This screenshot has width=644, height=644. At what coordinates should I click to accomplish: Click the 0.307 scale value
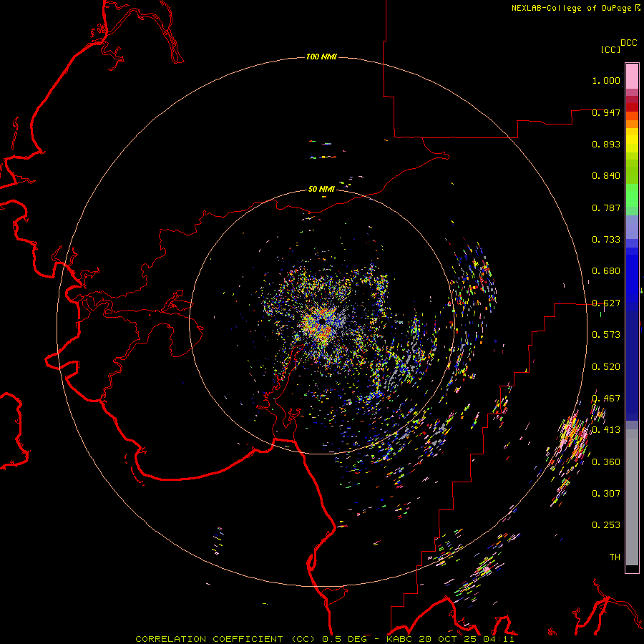pyautogui.click(x=606, y=494)
